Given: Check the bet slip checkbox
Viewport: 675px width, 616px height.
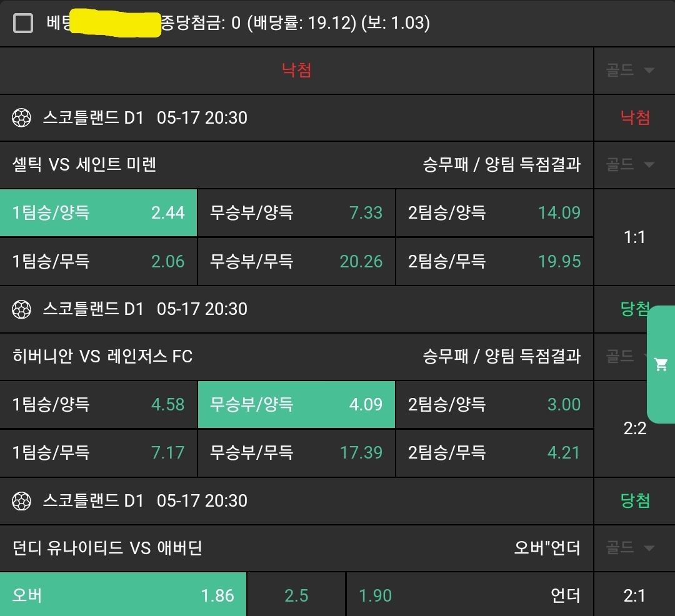Looking at the screenshot, I should coord(23,23).
